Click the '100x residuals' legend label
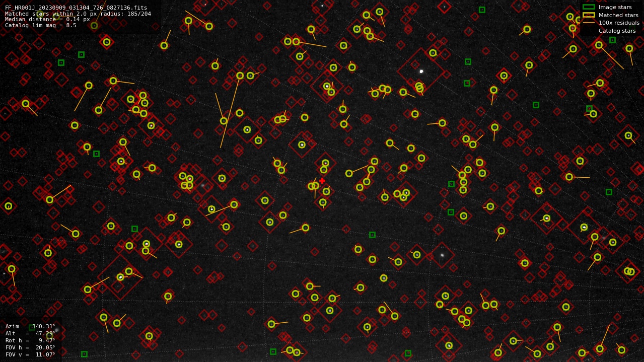This screenshot has width=644, height=362. (x=619, y=23)
